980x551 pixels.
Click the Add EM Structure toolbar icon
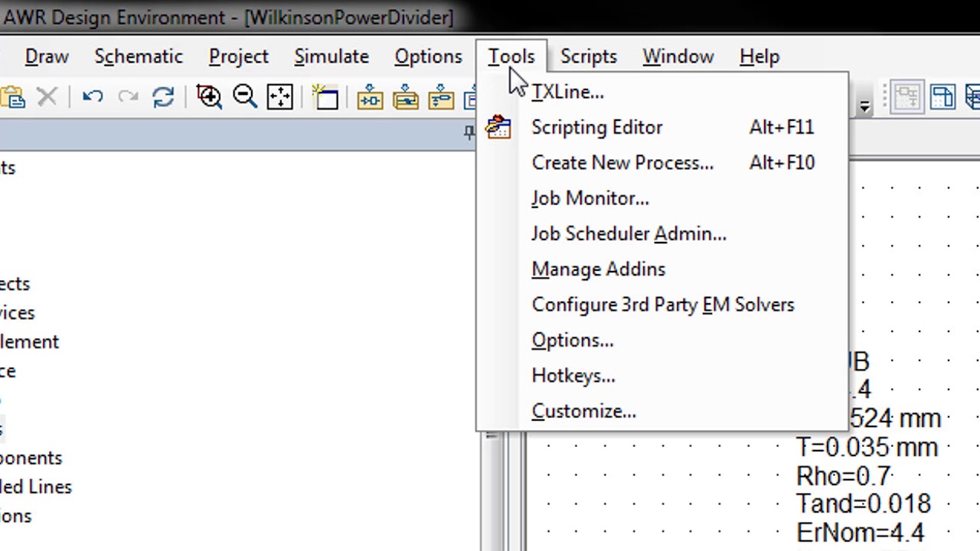point(406,97)
